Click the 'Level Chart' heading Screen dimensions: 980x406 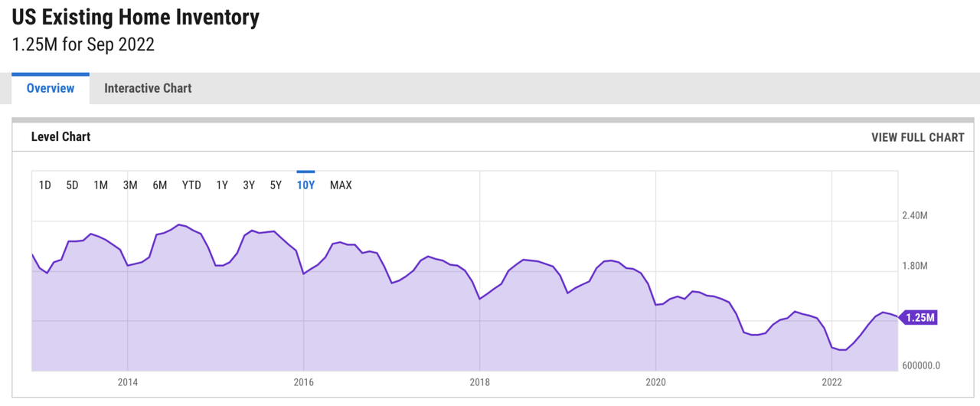60,137
